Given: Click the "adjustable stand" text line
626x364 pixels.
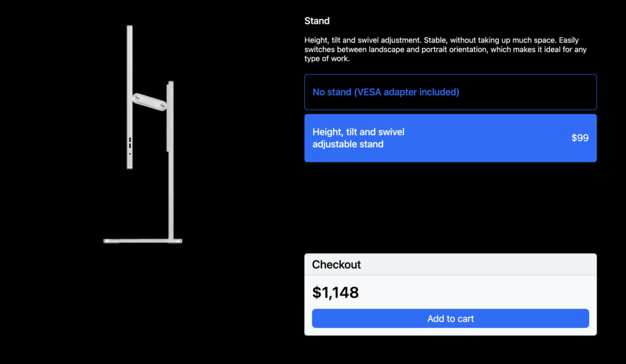Looking at the screenshot, I should (348, 145).
